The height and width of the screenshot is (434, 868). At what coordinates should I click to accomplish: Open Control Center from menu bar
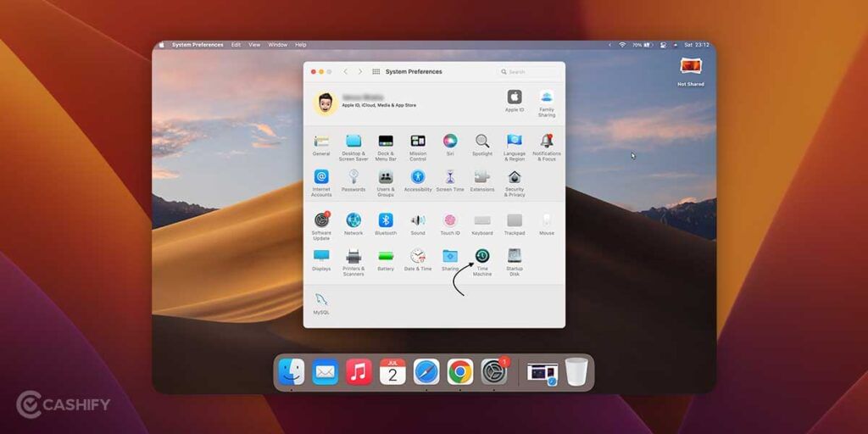pyautogui.click(x=663, y=45)
